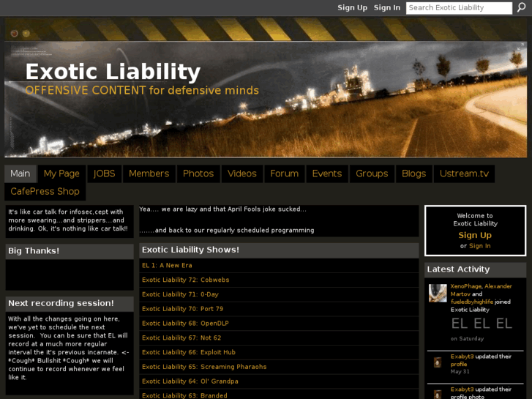Open Exotic Liability 68: OpenDLP

185,324
